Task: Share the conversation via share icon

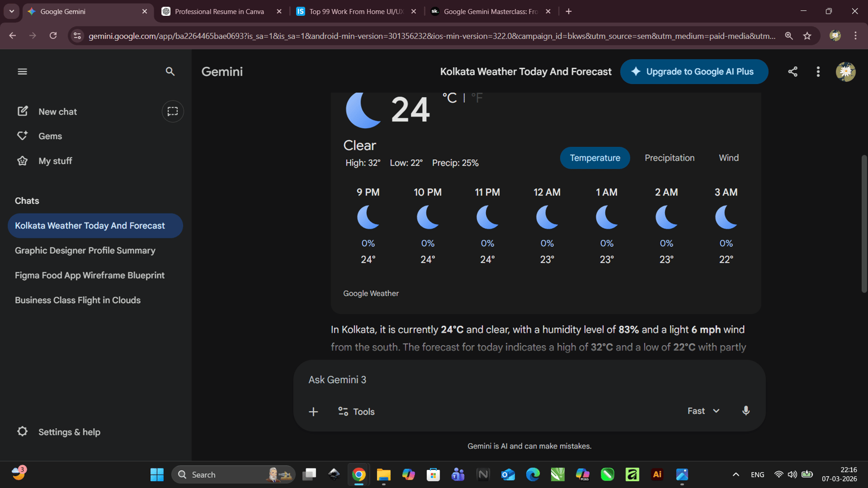Action: point(793,72)
